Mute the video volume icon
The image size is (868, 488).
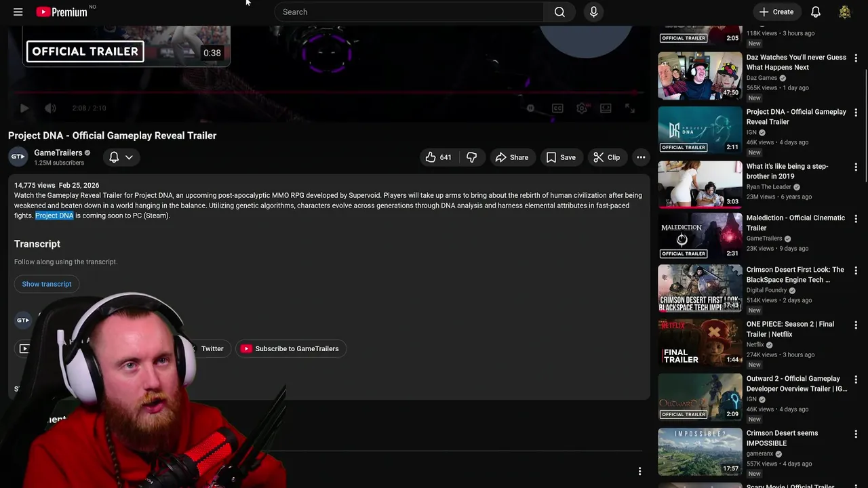click(x=50, y=108)
